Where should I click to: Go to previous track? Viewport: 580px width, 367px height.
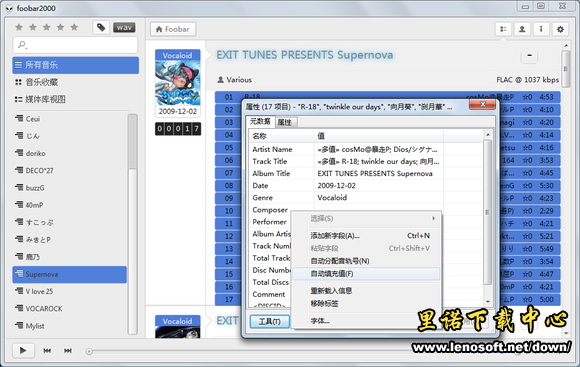pyautogui.click(x=47, y=350)
